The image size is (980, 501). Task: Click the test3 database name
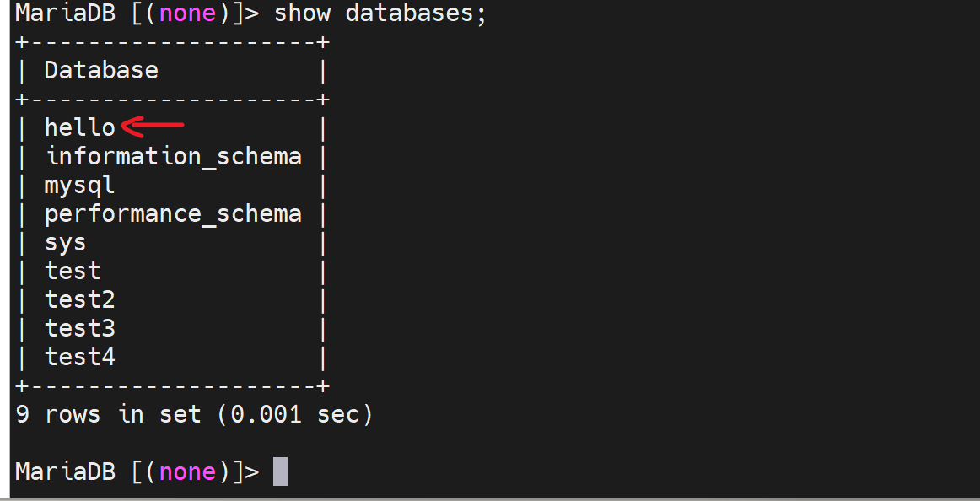click(x=79, y=328)
